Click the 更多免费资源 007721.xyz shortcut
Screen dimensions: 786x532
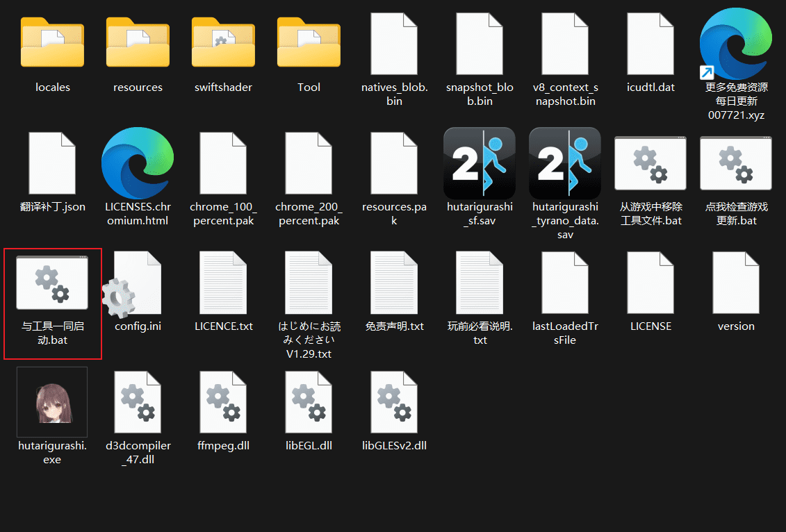pos(736,44)
